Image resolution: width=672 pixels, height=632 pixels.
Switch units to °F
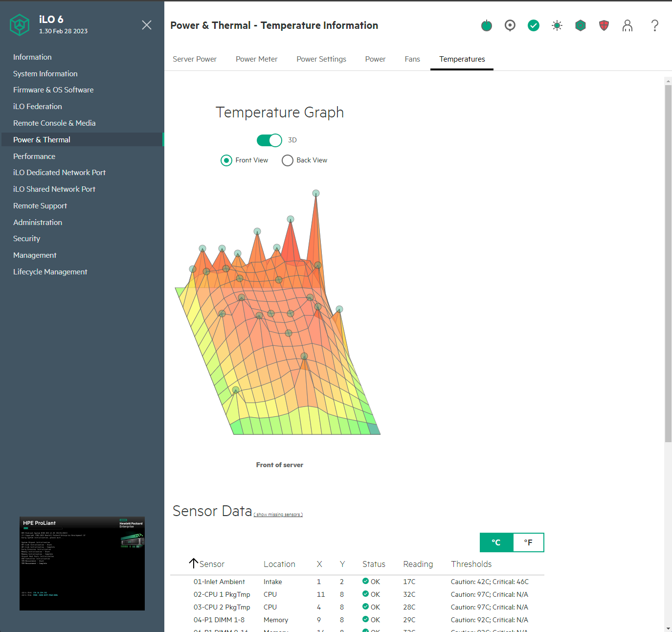point(528,542)
